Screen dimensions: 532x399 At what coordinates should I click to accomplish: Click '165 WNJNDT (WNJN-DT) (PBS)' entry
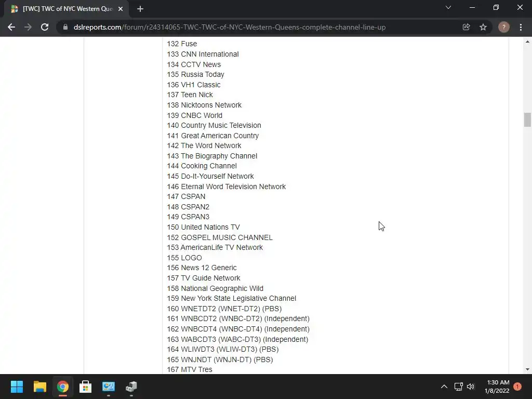point(220,360)
